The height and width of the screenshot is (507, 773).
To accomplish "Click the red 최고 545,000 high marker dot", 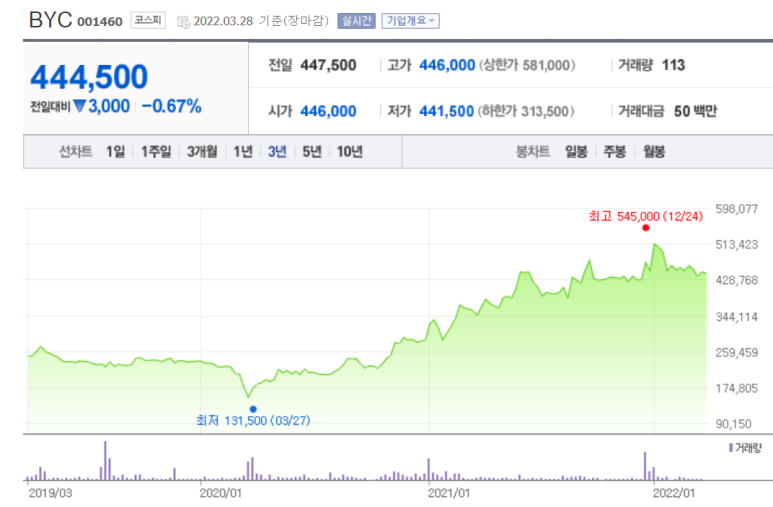I will point(646,228).
